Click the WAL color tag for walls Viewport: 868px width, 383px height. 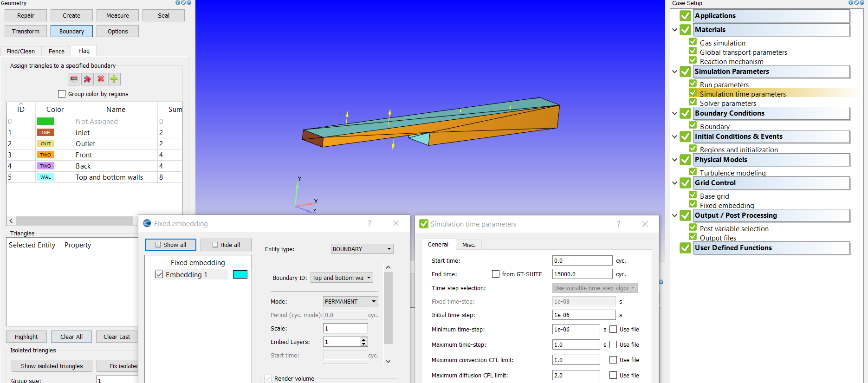pos(45,177)
